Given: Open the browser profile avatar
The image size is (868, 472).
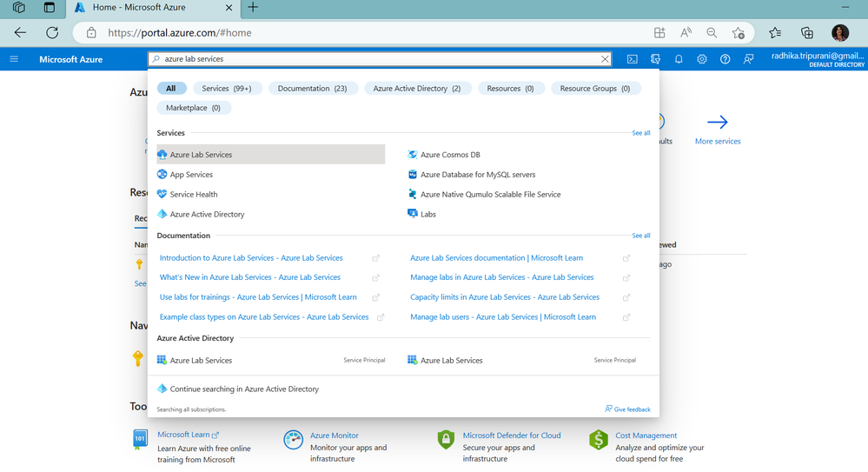Looking at the screenshot, I should (x=840, y=33).
